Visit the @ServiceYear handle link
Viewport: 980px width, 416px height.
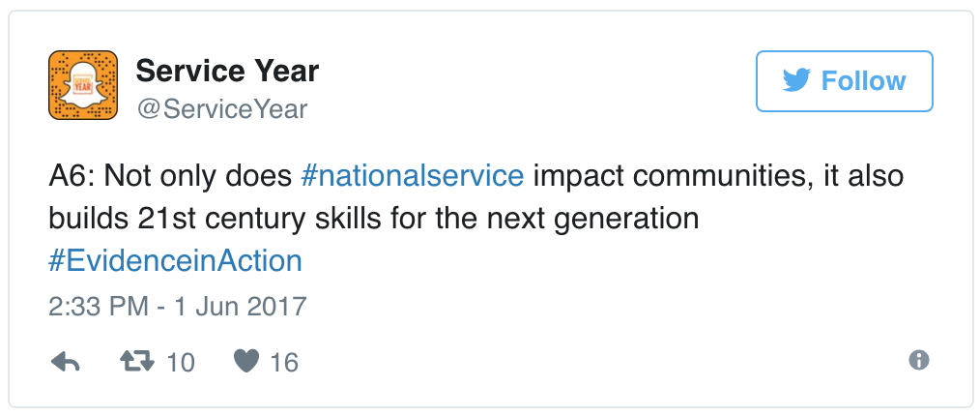[221, 109]
